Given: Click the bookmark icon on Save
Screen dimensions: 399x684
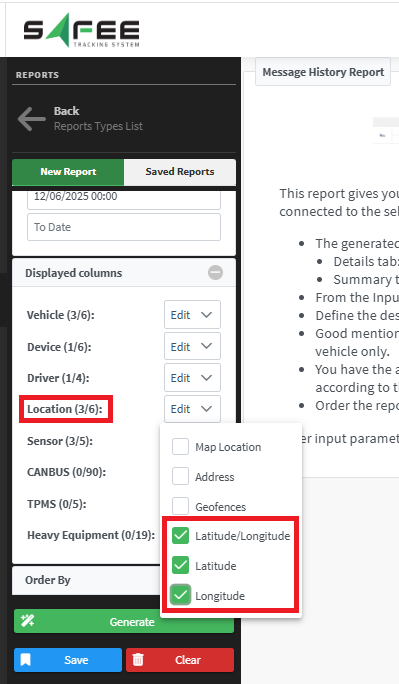Looking at the screenshot, I should pyautogui.click(x=26, y=660).
